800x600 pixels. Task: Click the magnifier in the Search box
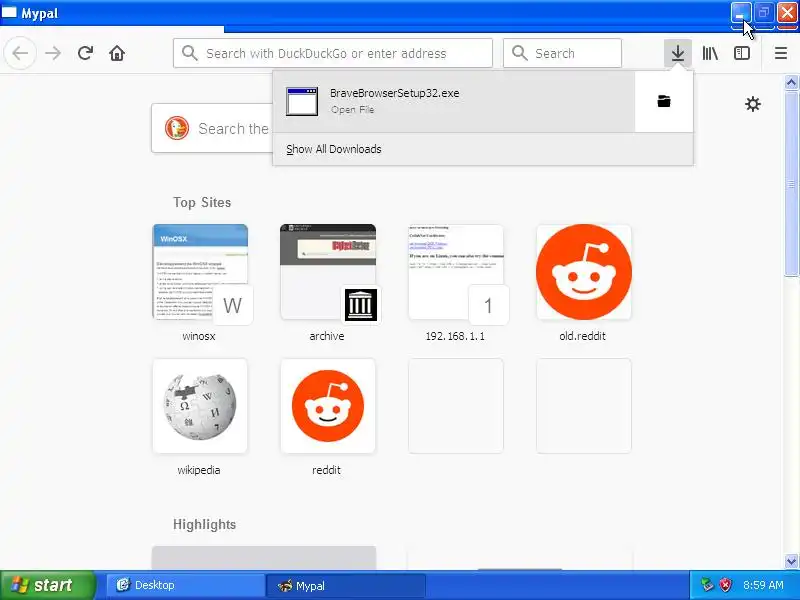pyautogui.click(x=519, y=53)
